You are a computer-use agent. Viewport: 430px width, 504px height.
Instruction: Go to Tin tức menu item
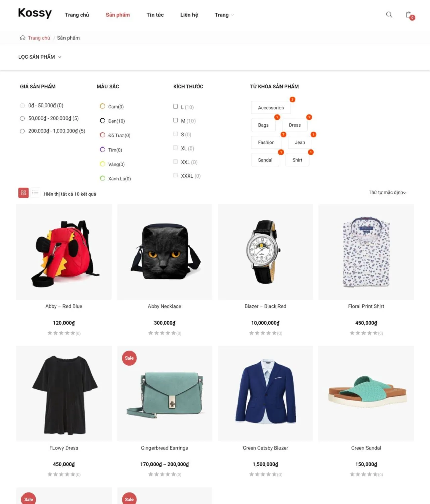click(155, 15)
